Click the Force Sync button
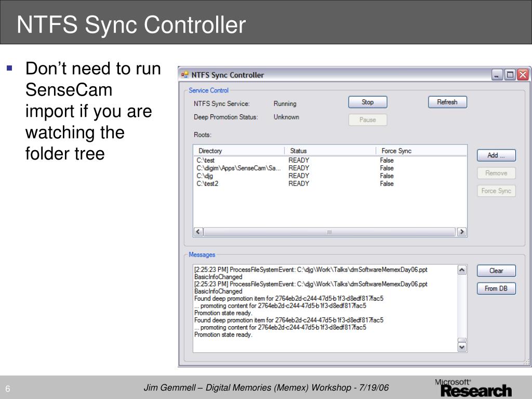The image size is (532, 399). (496, 191)
